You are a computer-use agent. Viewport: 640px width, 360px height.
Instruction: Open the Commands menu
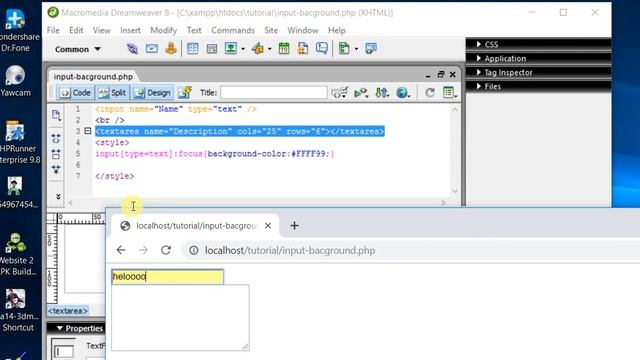pyautogui.click(x=233, y=31)
